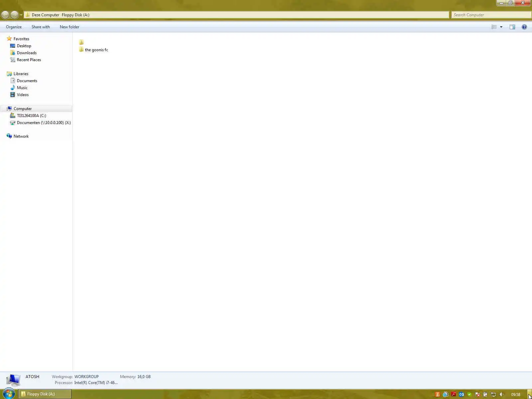The height and width of the screenshot is (399, 532).
Task: Select Computer in the navigation pane
Action: [23, 109]
